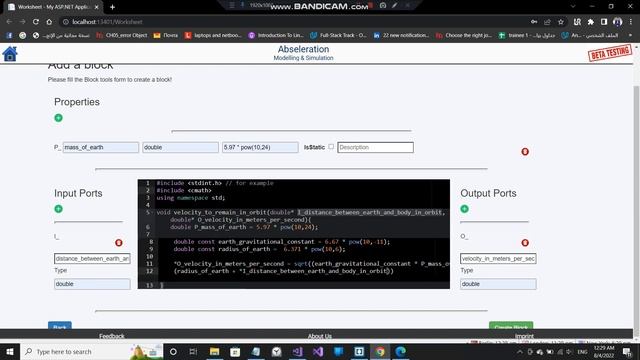Open the Cortana circle icon
640x360 pixels.
(173, 351)
